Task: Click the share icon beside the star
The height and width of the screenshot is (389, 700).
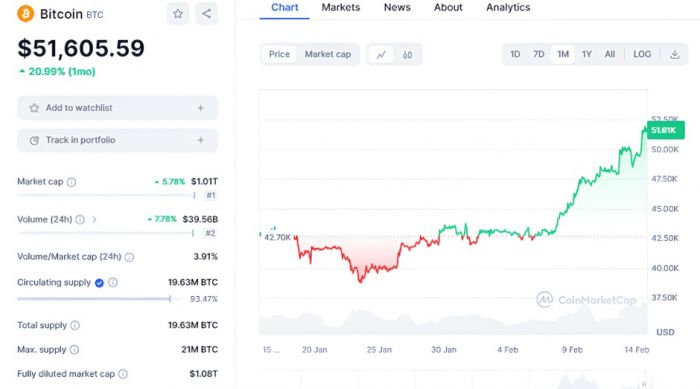Action: (206, 14)
